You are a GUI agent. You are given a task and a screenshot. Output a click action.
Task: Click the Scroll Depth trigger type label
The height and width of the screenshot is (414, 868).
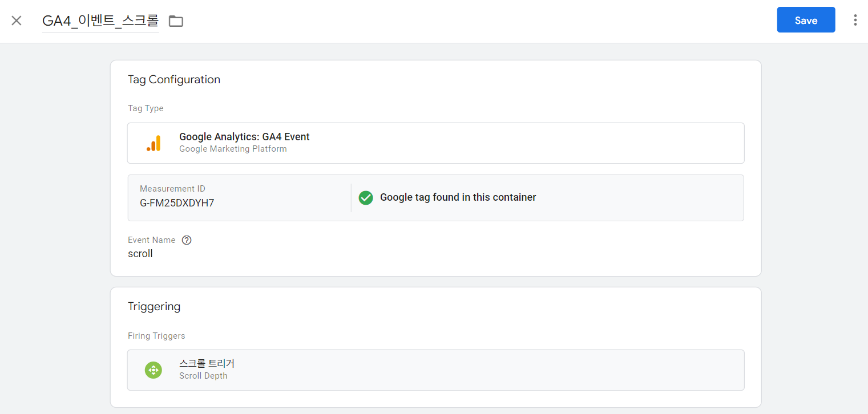click(203, 376)
